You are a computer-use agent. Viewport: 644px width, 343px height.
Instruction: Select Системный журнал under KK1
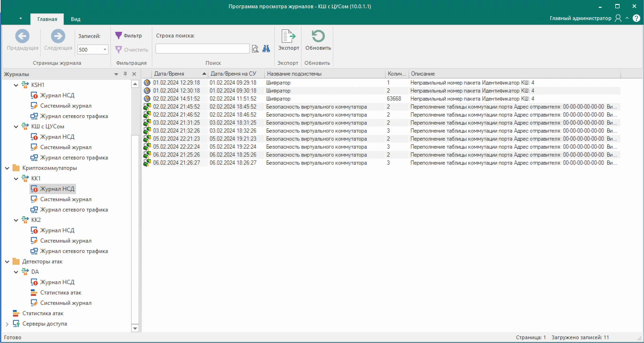pos(65,199)
